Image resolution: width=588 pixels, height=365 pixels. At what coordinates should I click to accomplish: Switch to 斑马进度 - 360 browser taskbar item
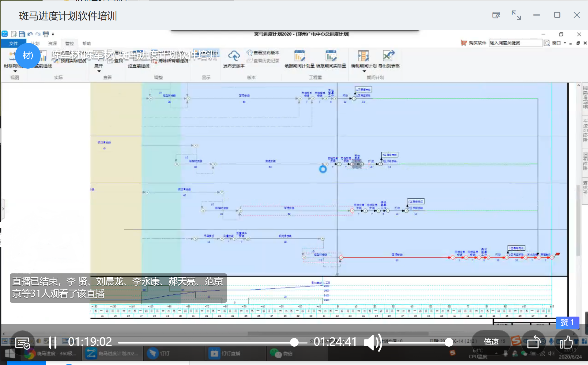(51, 353)
